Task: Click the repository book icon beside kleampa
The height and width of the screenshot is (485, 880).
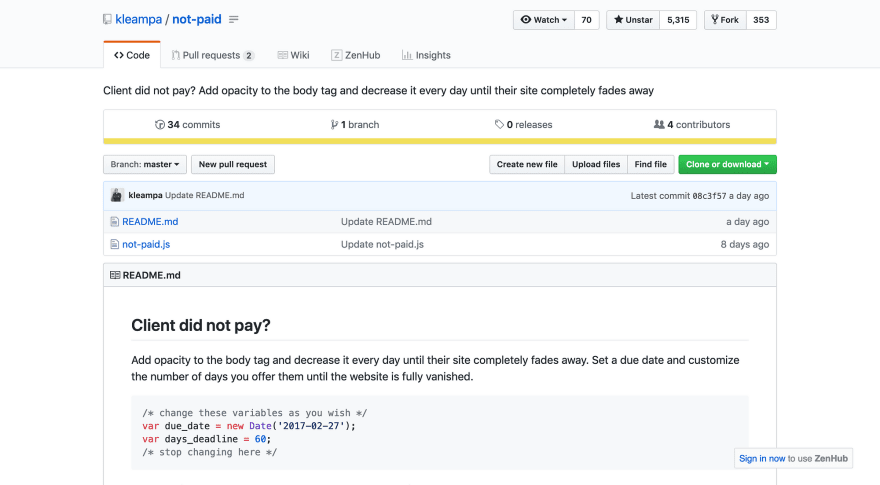Action: (x=107, y=19)
